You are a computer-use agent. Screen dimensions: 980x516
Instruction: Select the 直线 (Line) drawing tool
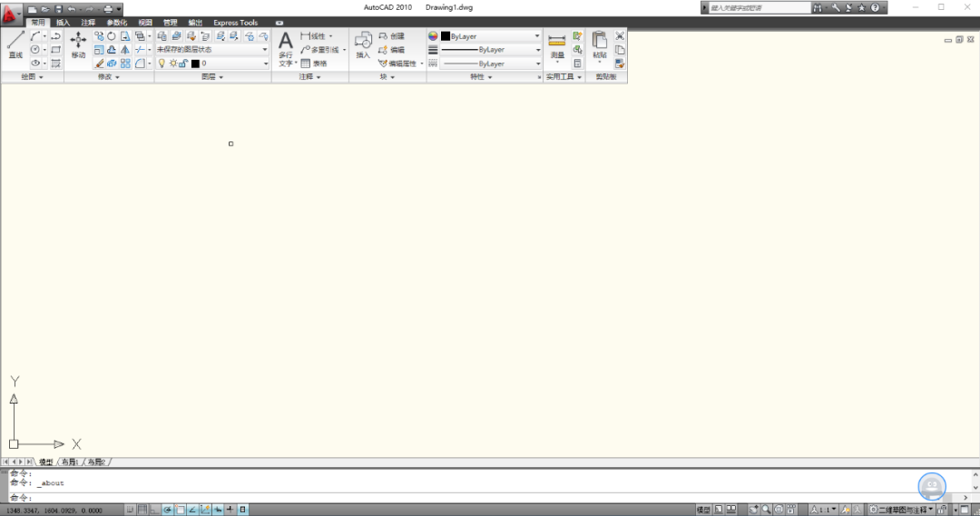tap(15, 45)
